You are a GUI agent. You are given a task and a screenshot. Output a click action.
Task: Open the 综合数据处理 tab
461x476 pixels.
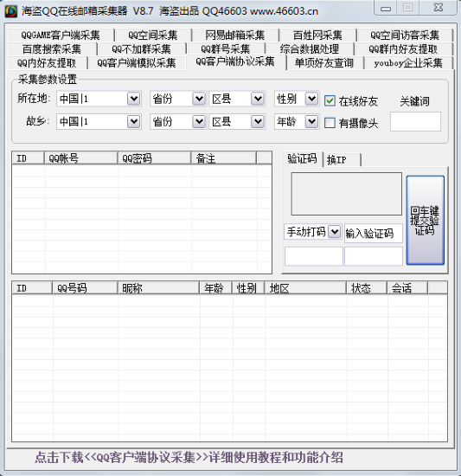(310, 48)
